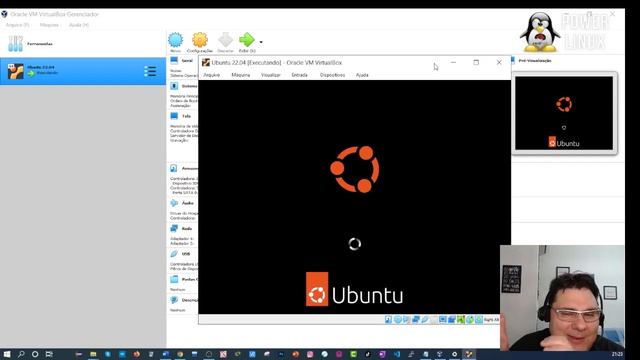Click the Pastas Compartilhadas section icon
This screenshot has width=640, height=360.
pos(174,279)
